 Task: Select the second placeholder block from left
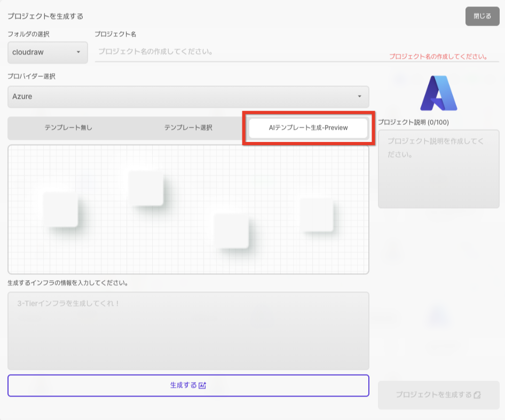pyautogui.click(x=146, y=188)
